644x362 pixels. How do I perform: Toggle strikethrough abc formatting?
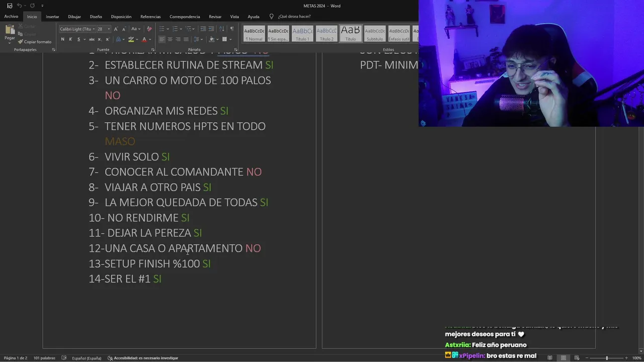click(x=92, y=39)
